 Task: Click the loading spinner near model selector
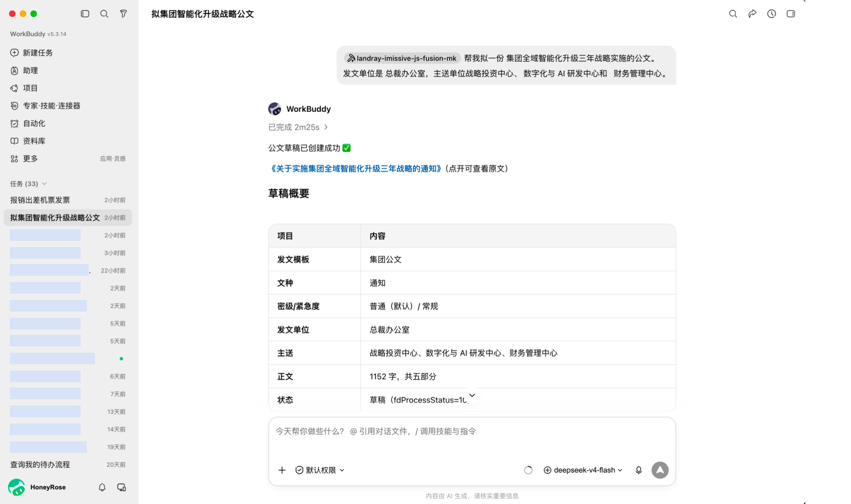[x=528, y=470]
